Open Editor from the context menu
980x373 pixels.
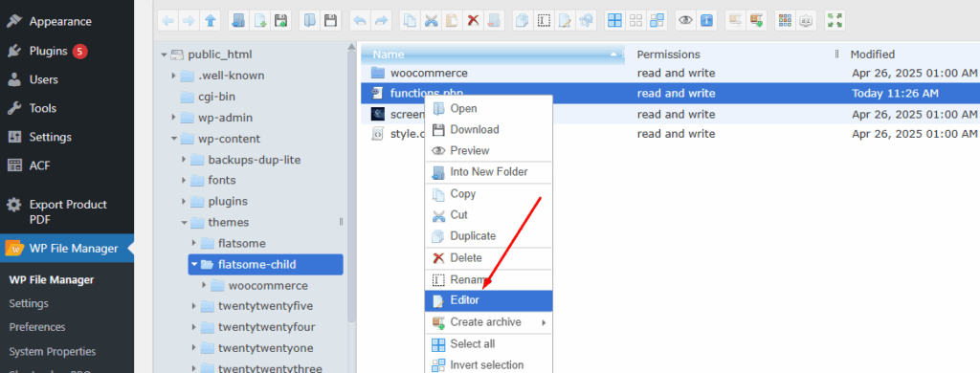(x=489, y=300)
